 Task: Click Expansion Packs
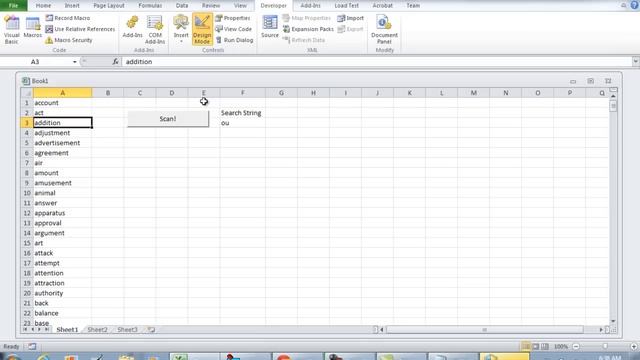pos(308,29)
